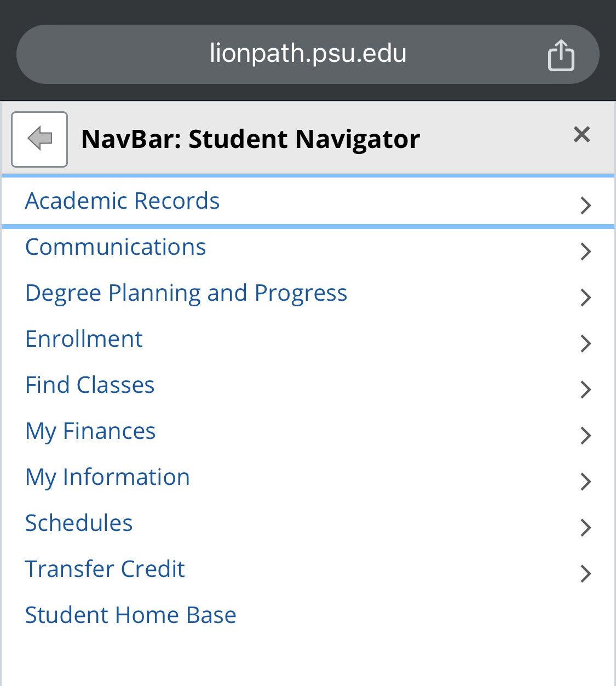Click the NavBar back arrow button
This screenshot has width=616, height=686.
pos(39,139)
